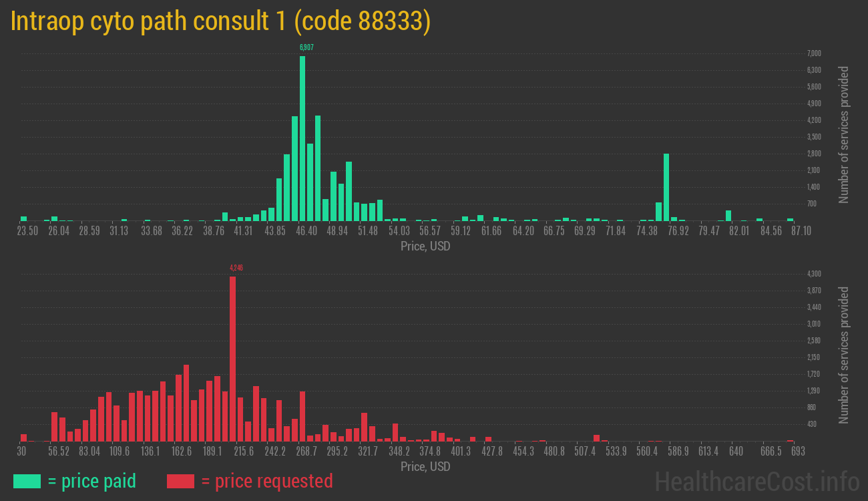Select the 'price paid' legend text
The image size is (868, 501).
tap(92, 481)
